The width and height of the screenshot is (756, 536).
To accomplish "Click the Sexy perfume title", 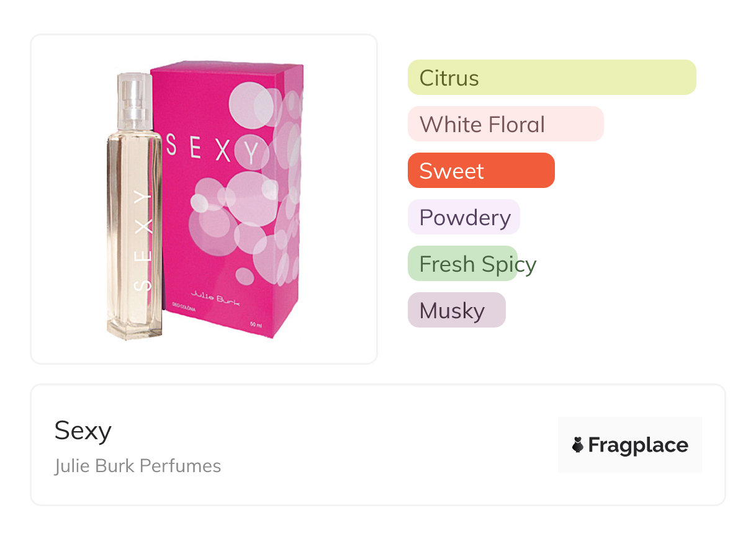I will 83,430.
